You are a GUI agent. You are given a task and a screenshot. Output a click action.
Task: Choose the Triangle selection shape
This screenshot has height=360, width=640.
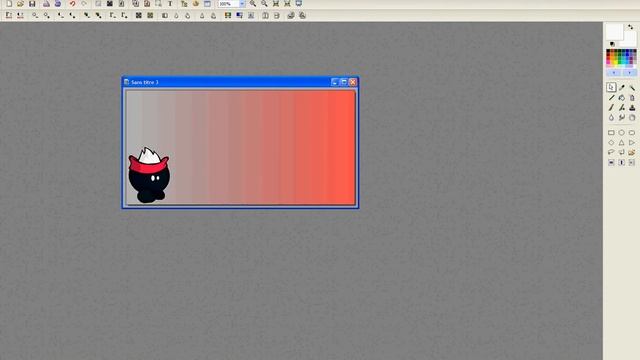click(622, 142)
